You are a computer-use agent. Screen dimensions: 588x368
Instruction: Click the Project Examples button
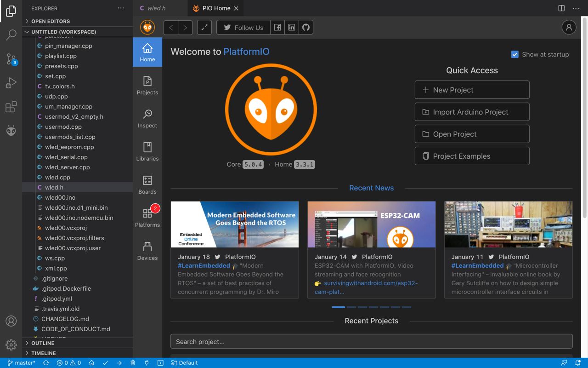(472, 156)
